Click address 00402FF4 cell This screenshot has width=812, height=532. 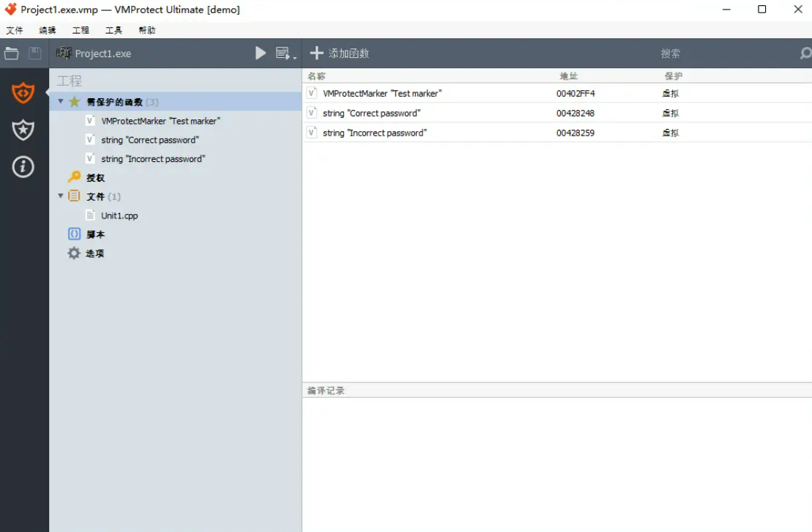(x=576, y=93)
